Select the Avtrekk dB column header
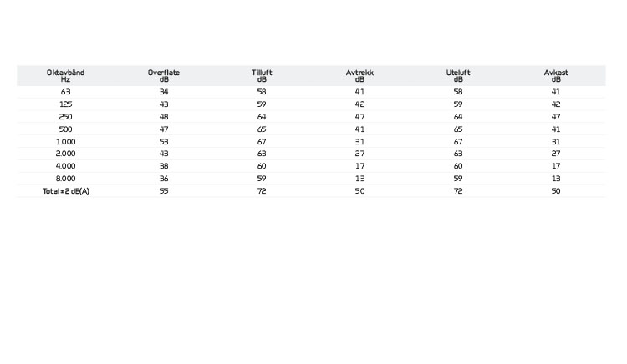 click(359, 76)
